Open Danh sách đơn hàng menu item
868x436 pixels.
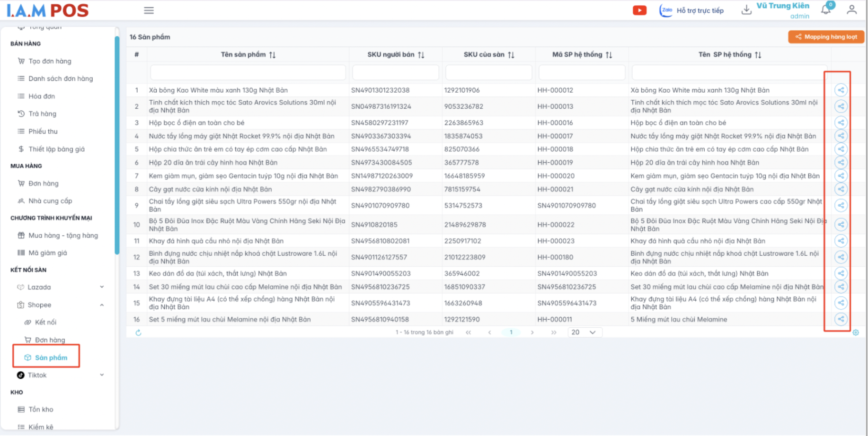pos(61,78)
